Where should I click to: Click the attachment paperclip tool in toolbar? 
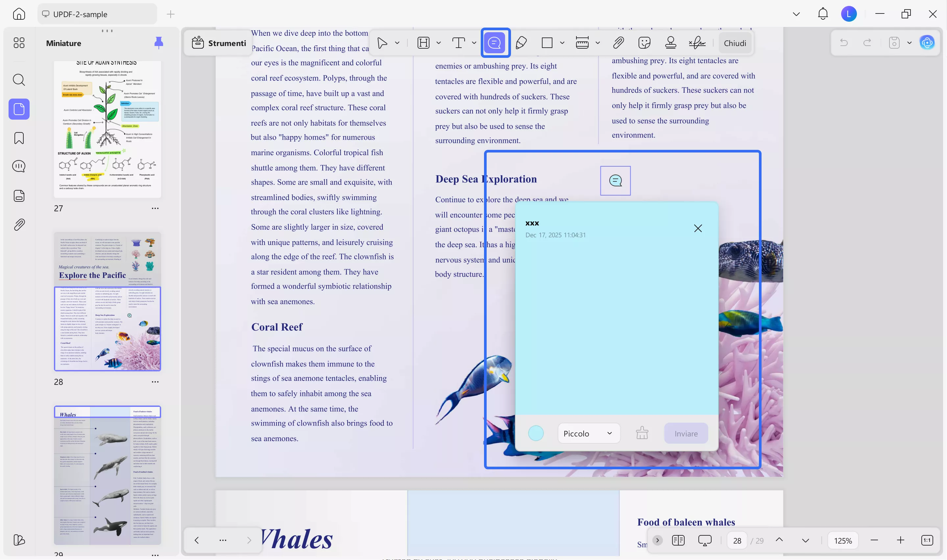tap(618, 43)
